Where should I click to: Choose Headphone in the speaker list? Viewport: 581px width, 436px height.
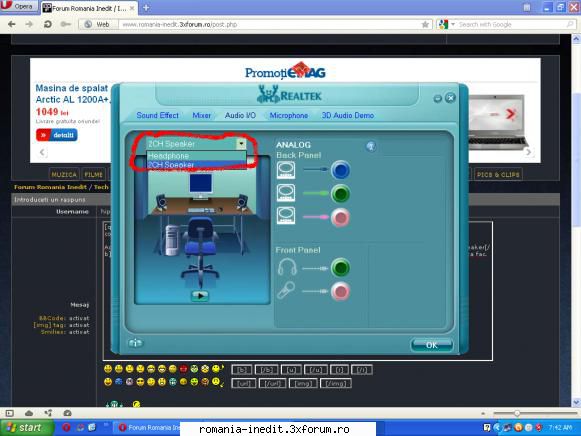click(196, 156)
